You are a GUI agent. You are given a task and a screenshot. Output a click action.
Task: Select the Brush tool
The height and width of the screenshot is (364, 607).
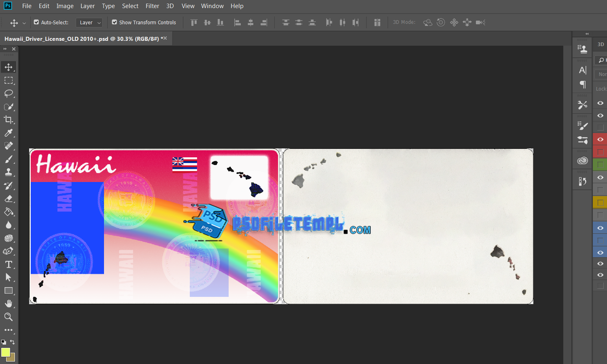[9, 159]
